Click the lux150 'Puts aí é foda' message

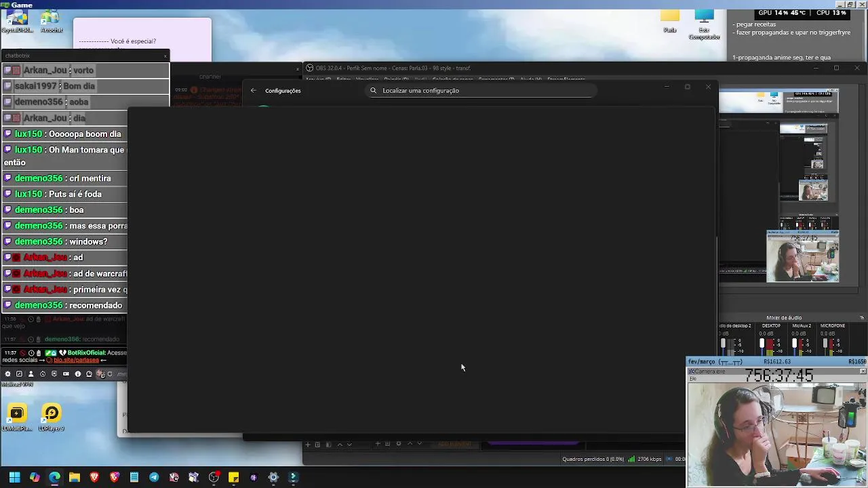[65, 194]
